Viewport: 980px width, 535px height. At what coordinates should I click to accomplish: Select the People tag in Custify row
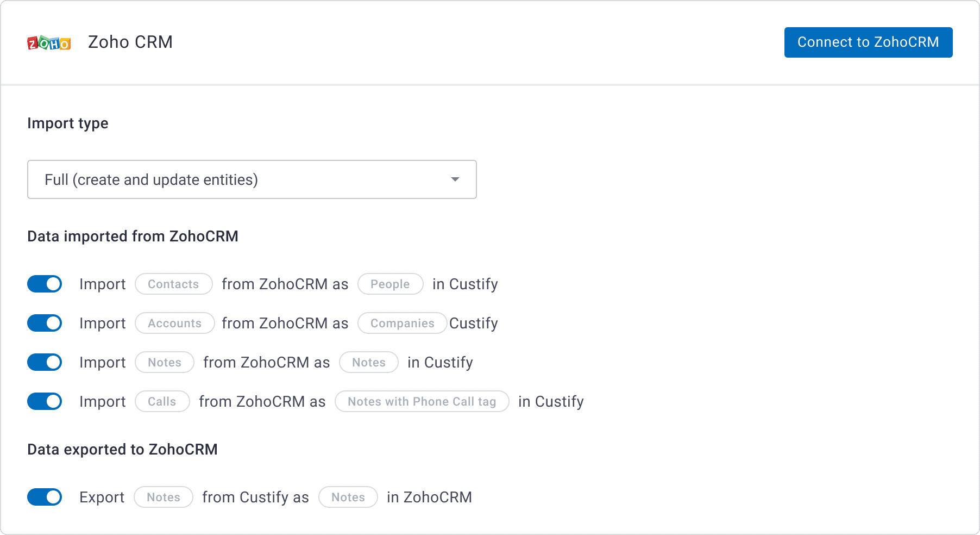[x=390, y=284]
